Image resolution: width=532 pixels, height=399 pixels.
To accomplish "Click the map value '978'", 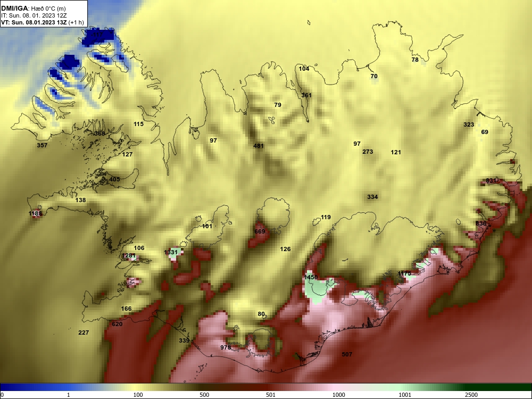I will point(226,347).
